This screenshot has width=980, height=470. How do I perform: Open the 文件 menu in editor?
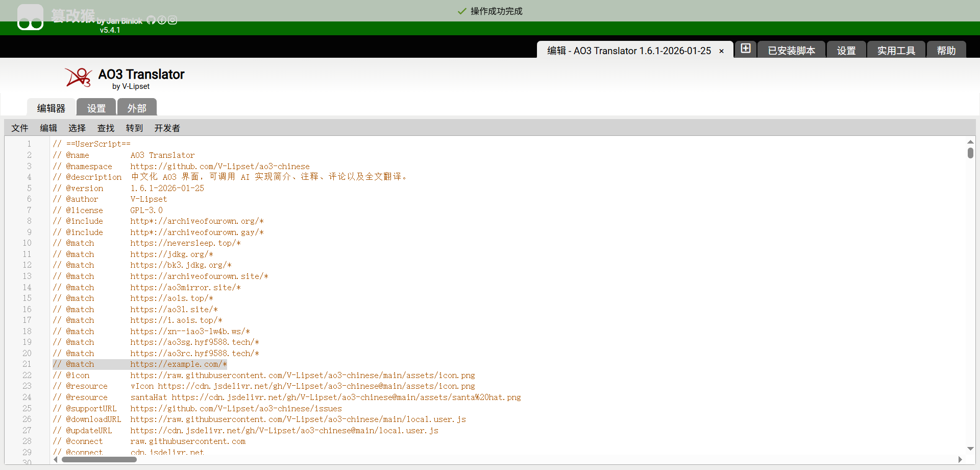click(20, 128)
